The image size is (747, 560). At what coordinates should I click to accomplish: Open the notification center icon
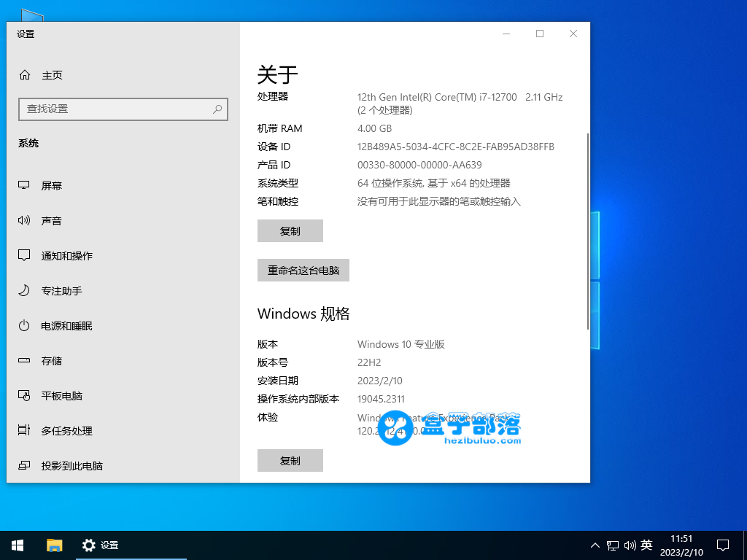(723, 545)
